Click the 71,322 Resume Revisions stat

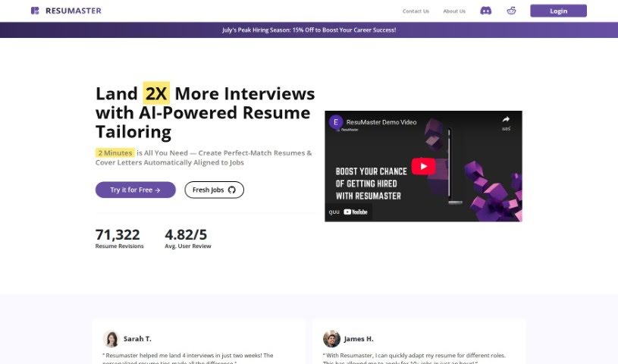(x=119, y=238)
